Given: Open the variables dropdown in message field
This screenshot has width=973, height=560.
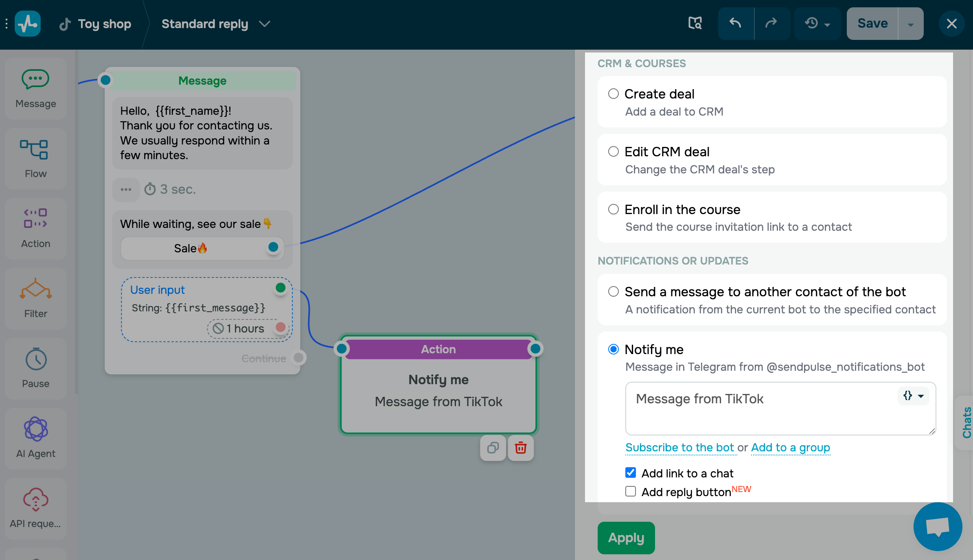Looking at the screenshot, I should click(913, 396).
